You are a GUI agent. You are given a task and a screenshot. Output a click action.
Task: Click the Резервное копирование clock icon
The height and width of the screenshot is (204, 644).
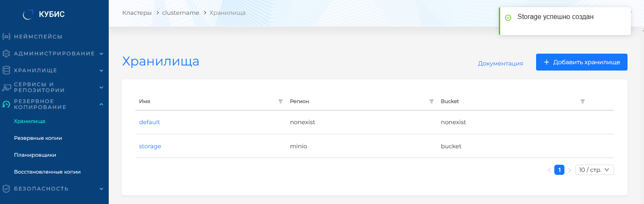pos(6,104)
